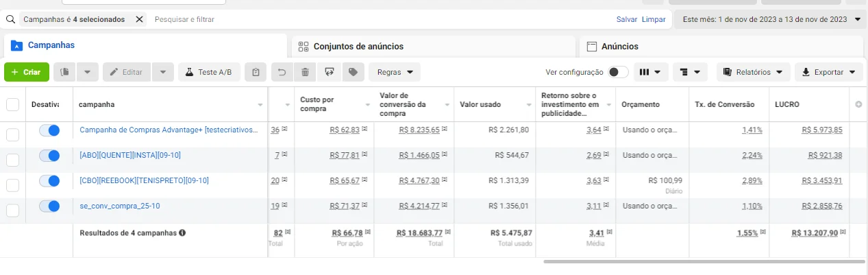Click the tag label icon in toolbar
The image size is (868, 275).
[353, 72]
